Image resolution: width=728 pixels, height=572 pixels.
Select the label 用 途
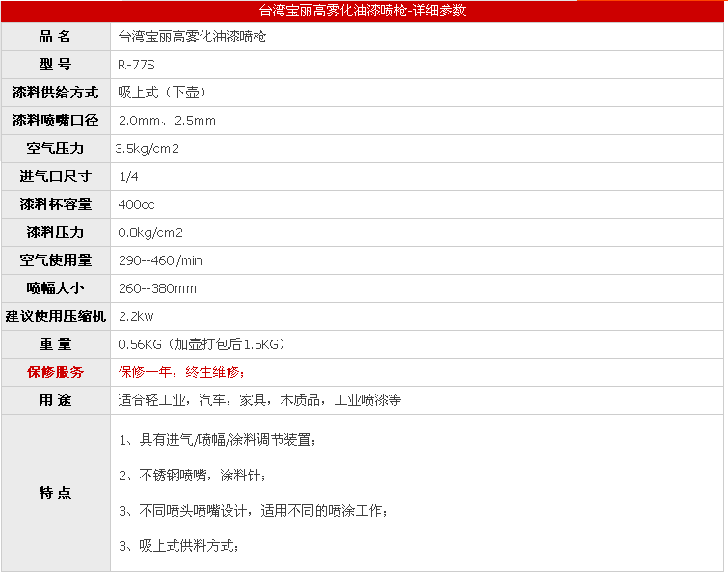(x=55, y=399)
